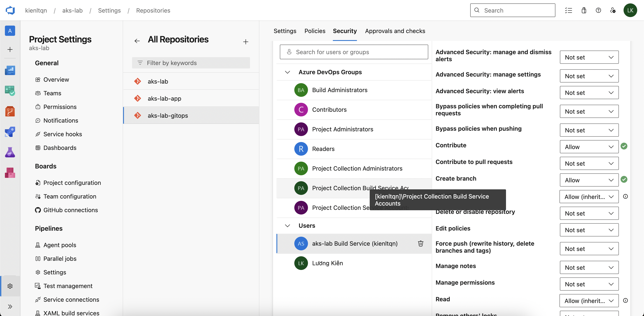Click the Search for users or groups field

tap(354, 52)
